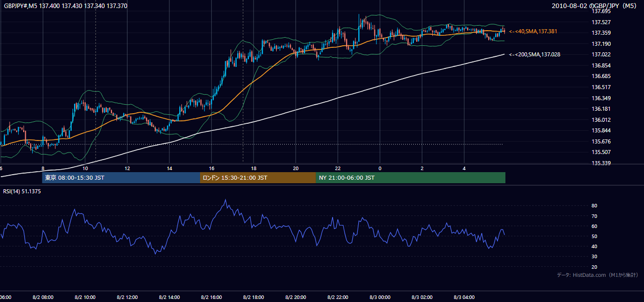Click the 8/2 22:00 date label
This screenshot has width=644, height=302.
pyautogui.click(x=338, y=297)
